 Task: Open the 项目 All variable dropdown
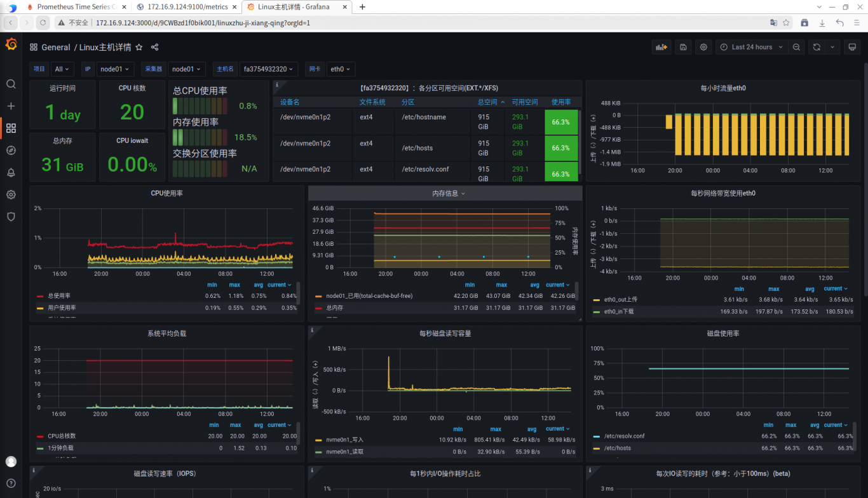click(x=62, y=69)
